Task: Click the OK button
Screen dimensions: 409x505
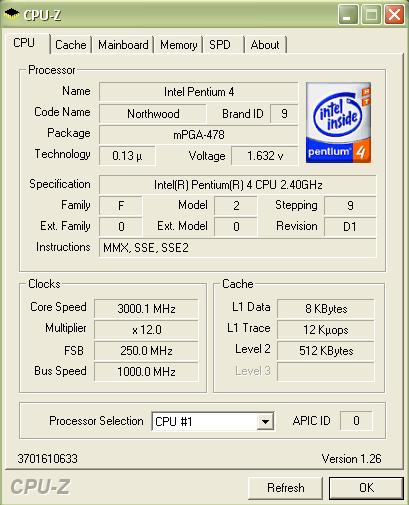Action: [x=366, y=488]
